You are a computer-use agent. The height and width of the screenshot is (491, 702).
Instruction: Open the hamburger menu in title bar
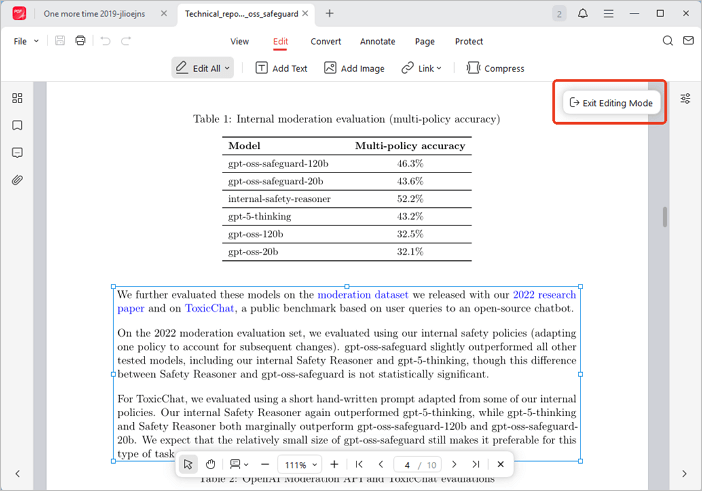pyautogui.click(x=608, y=14)
